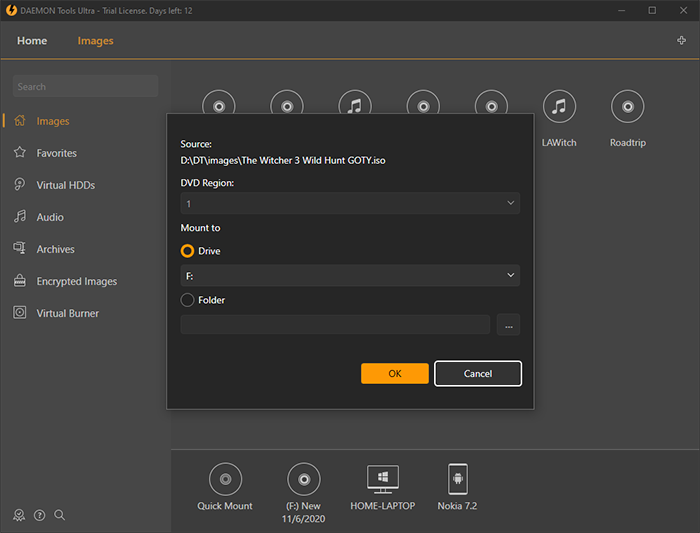
Task: Select the Roadtrip disc image icon
Action: point(628,107)
